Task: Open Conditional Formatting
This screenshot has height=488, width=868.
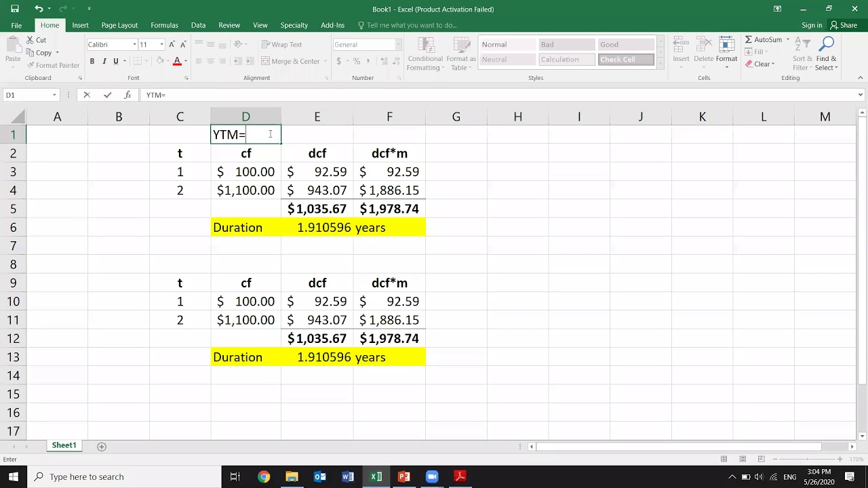Action: pyautogui.click(x=425, y=54)
